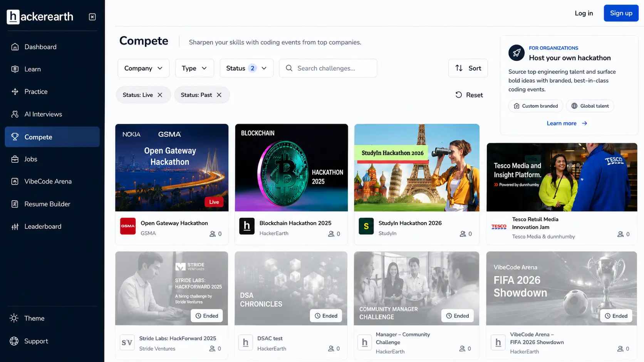Click HackerEarth logo on Manager – Community Challenge card

coord(364,342)
